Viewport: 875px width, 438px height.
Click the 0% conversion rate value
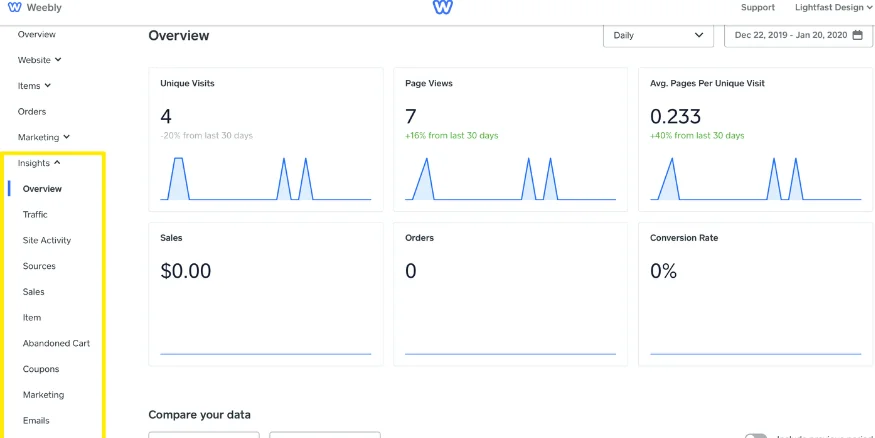pyautogui.click(x=664, y=271)
